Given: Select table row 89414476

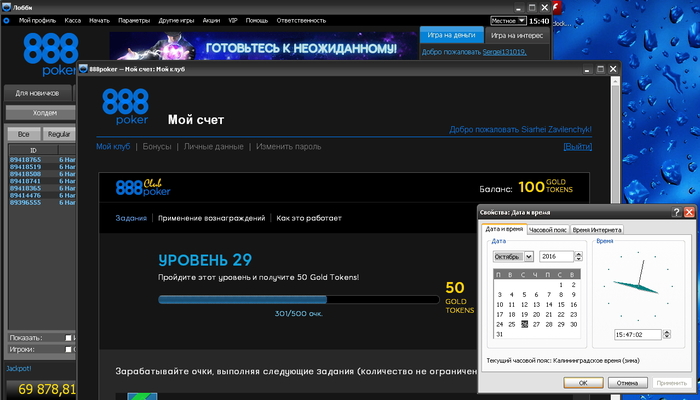Looking at the screenshot, I should click(42, 195).
